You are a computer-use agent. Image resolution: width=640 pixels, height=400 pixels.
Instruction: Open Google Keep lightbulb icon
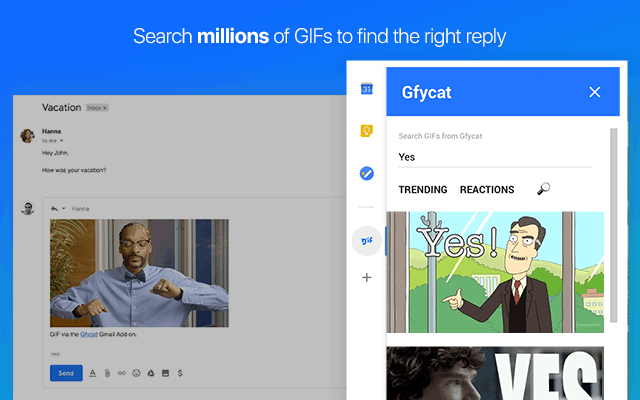click(366, 131)
